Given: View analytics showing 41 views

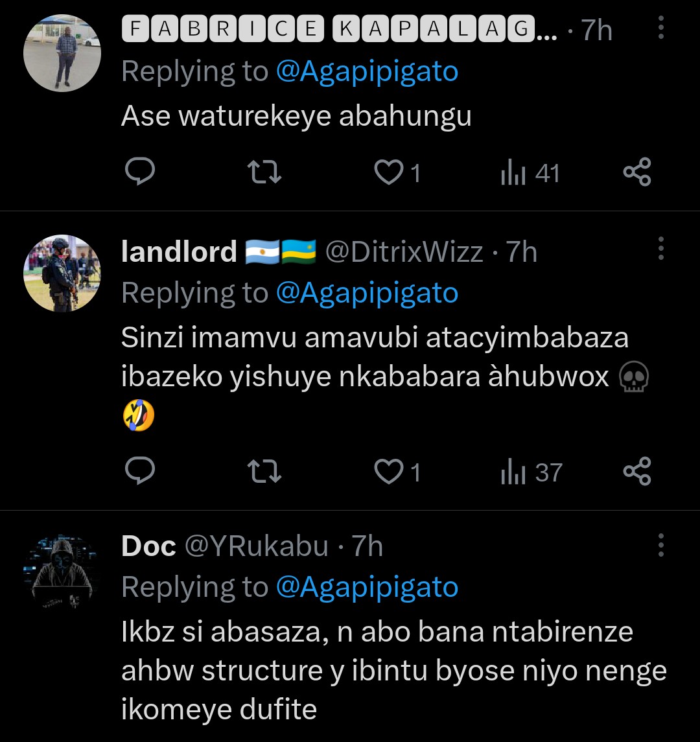Looking at the screenshot, I should [x=530, y=173].
